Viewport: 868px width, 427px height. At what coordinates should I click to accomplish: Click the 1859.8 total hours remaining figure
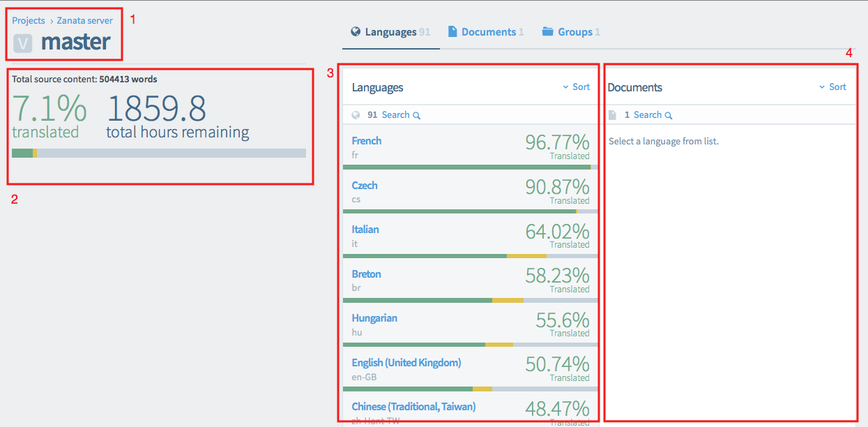tap(178, 117)
